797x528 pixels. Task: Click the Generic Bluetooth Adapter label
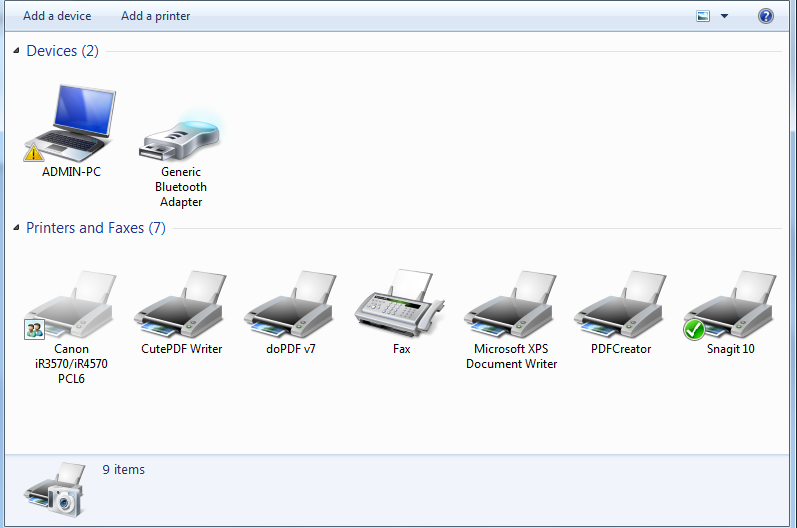(181, 187)
